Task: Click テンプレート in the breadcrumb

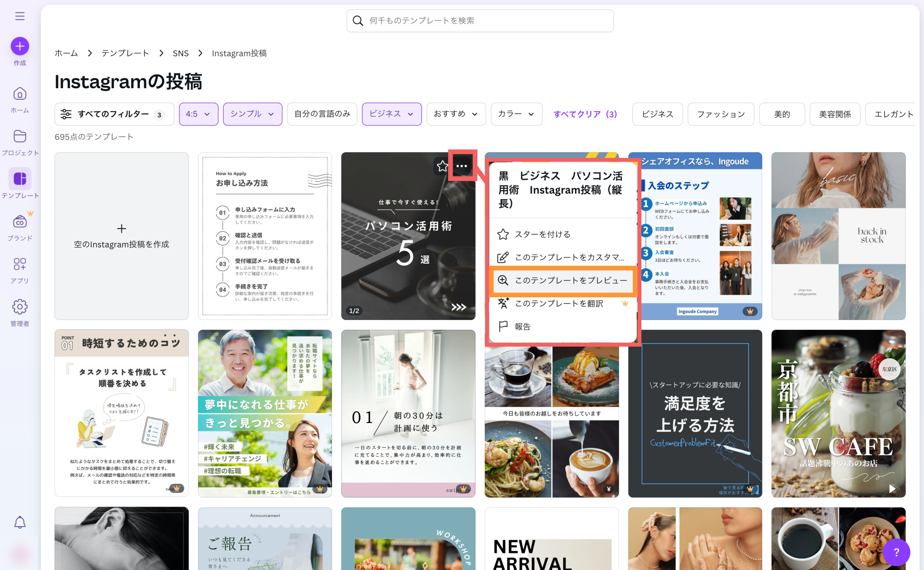Action: click(x=125, y=53)
